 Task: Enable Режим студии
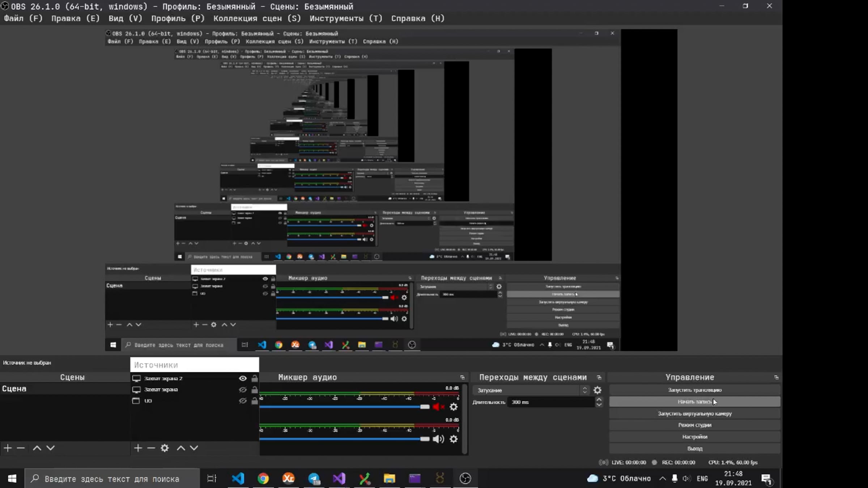click(x=695, y=425)
